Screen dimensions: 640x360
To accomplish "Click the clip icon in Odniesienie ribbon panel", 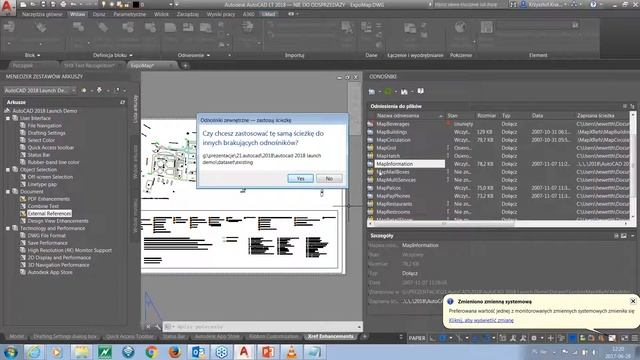I will click(x=188, y=27).
